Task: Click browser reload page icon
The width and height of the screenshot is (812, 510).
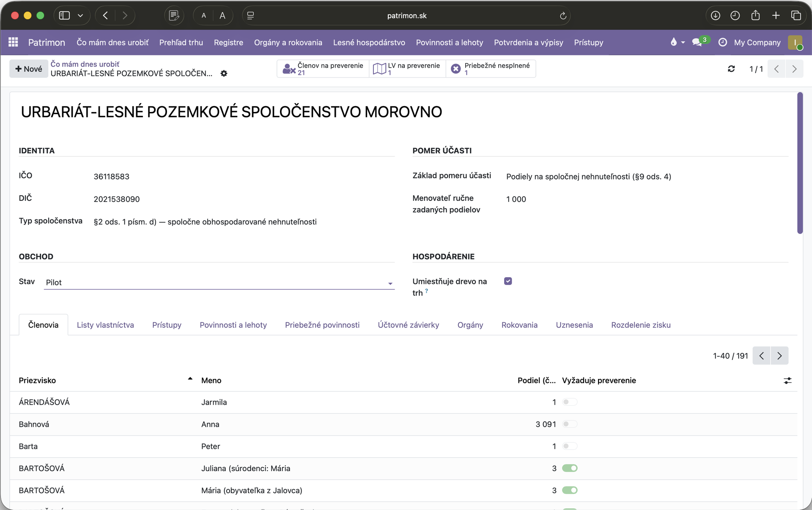Action: coord(563,16)
